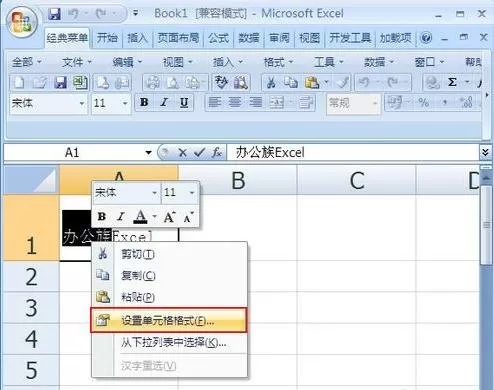Image resolution: width=494 pixels, height=390 pixels.
Task: Toggle Bold in the mini toolbar
Action: tap(102, 217)
